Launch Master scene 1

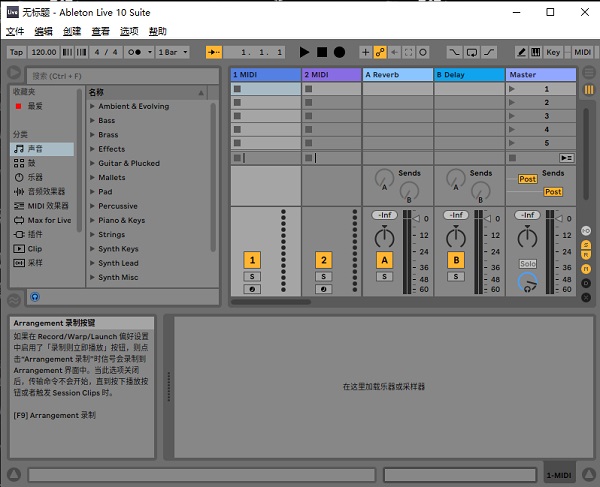[512, 89]
